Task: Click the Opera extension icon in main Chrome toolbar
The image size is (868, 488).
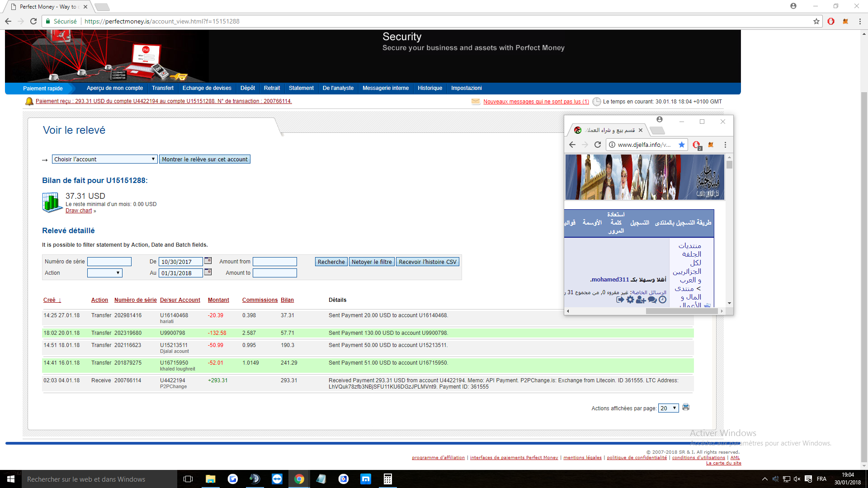Action: (831, 21)
